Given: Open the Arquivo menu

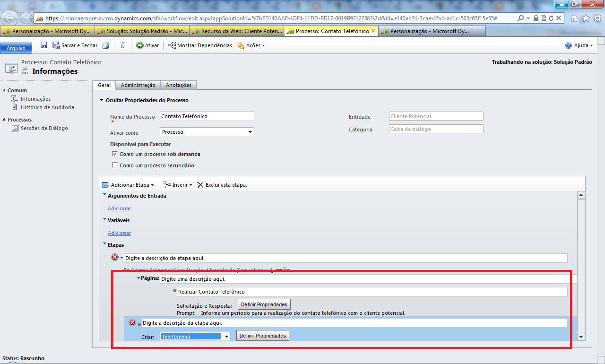Looking at the screenshot, I should point(16,48).
